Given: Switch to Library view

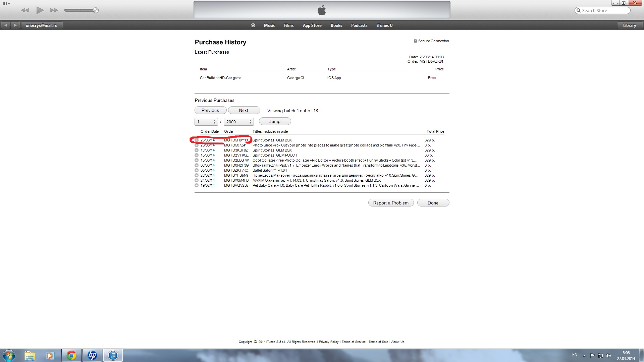Looking at the screenshot, I should 630,25.
